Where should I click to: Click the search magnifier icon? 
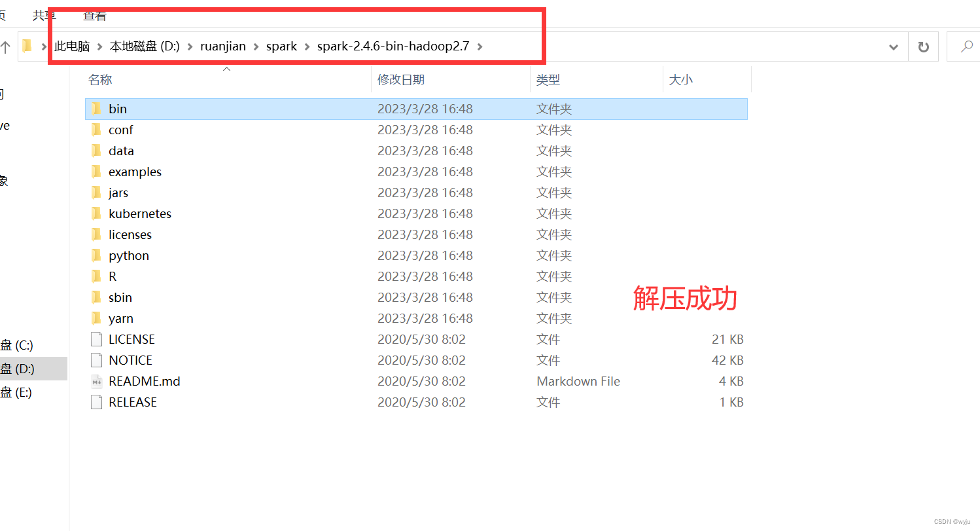click(x=967, y=46)
